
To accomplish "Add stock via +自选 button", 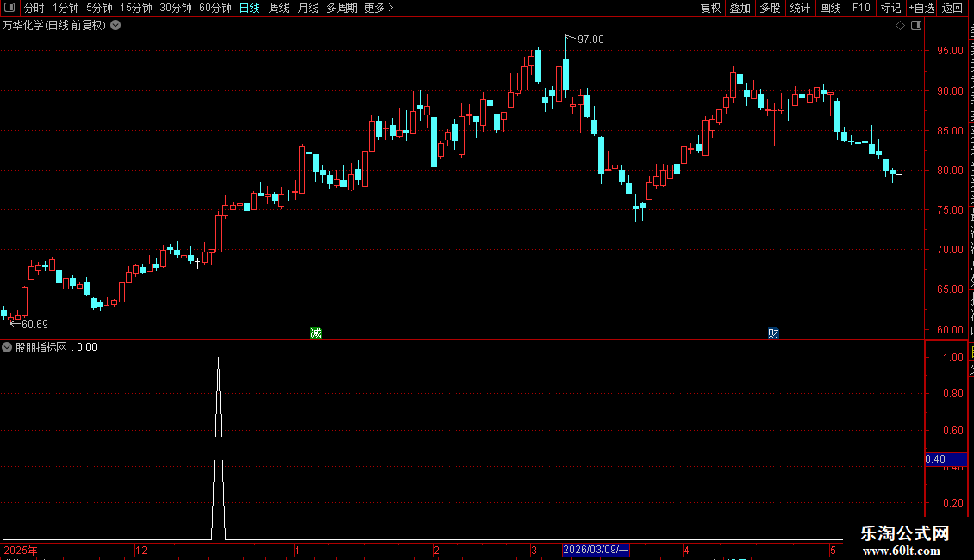I will tap(921, 8).
